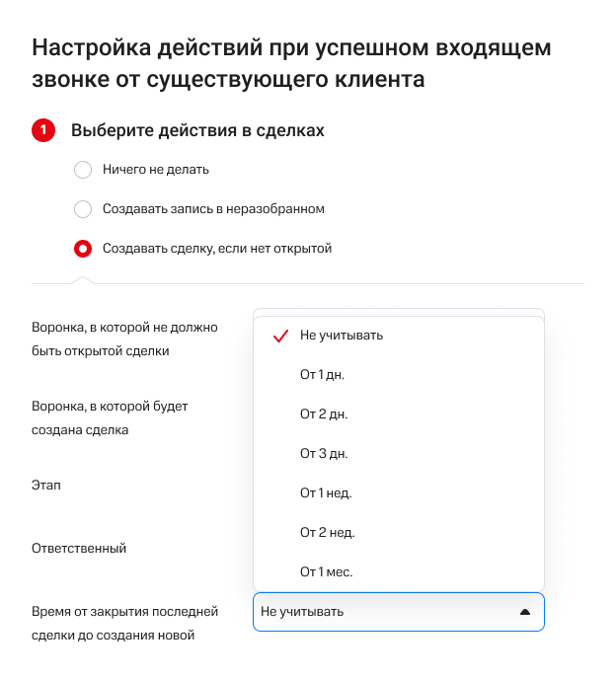Click the "Ответственный" field label
Image resolution: width=616 pixels, height=679 pixels.
click(79, 549)
